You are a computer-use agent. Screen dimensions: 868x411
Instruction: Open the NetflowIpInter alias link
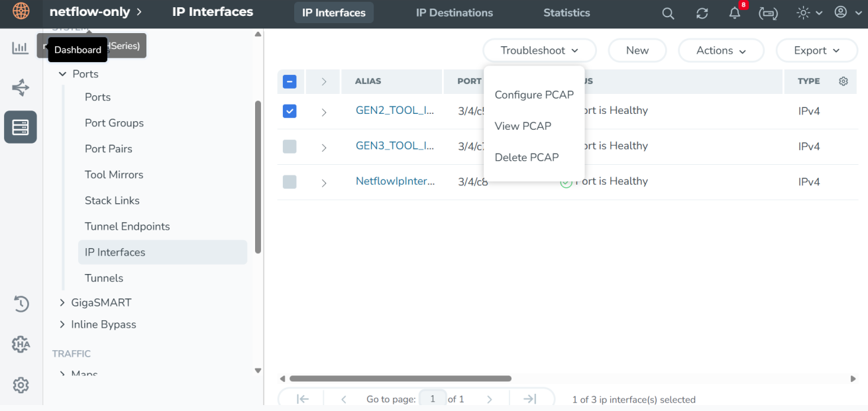point(395,181)
